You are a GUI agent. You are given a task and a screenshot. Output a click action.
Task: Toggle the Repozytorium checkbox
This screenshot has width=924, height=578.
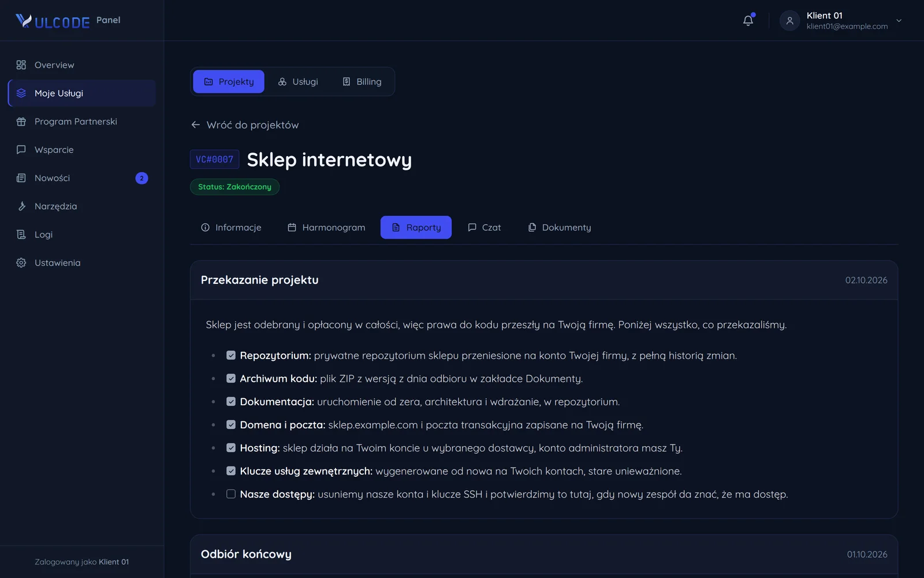231,355
